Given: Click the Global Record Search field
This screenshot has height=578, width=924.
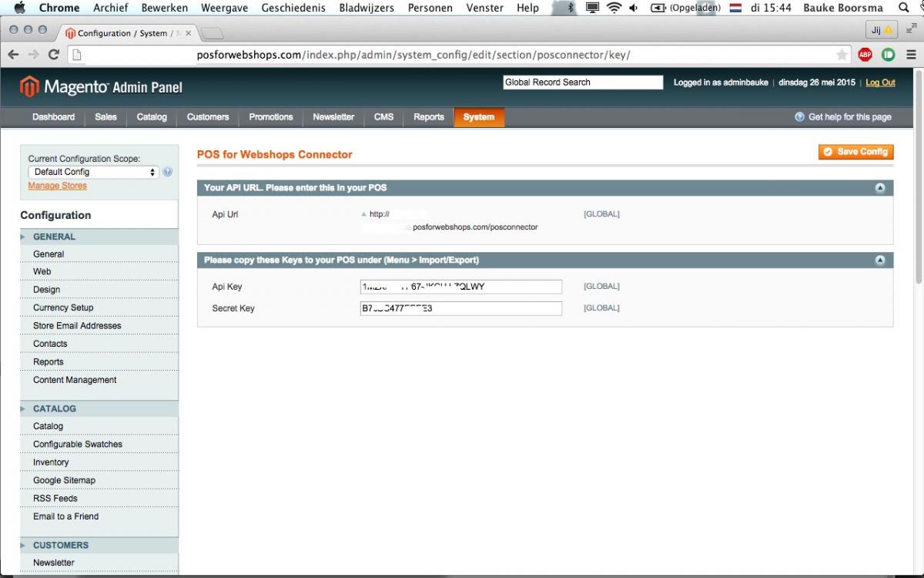Looking at the screenshot, I should point(583,82).
